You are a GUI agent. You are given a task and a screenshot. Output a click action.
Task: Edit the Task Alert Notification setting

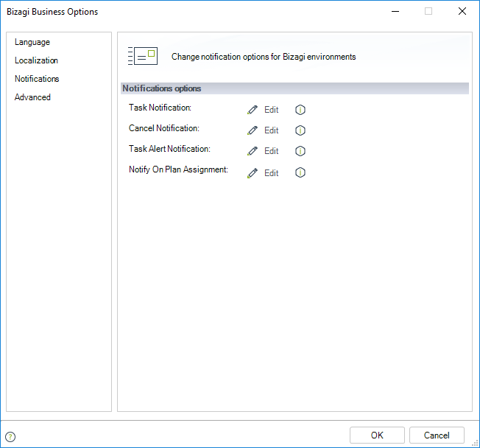pyautogui.click(x=271, y=151)
